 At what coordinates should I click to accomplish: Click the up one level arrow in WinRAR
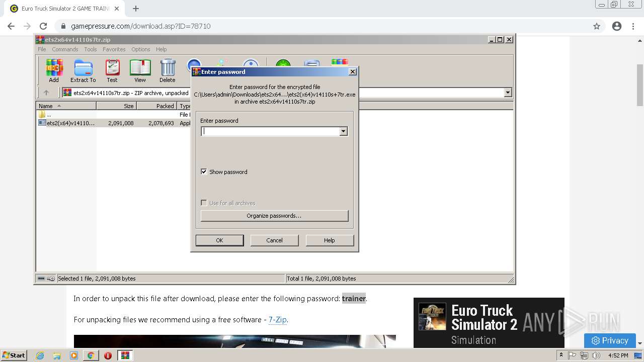(x=46, y=93)
